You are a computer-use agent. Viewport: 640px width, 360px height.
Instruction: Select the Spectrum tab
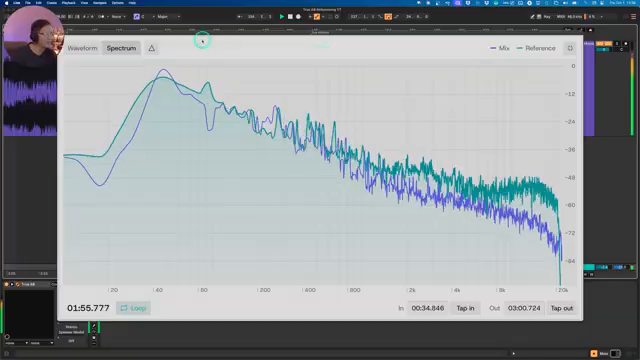(x=121, y=48)
